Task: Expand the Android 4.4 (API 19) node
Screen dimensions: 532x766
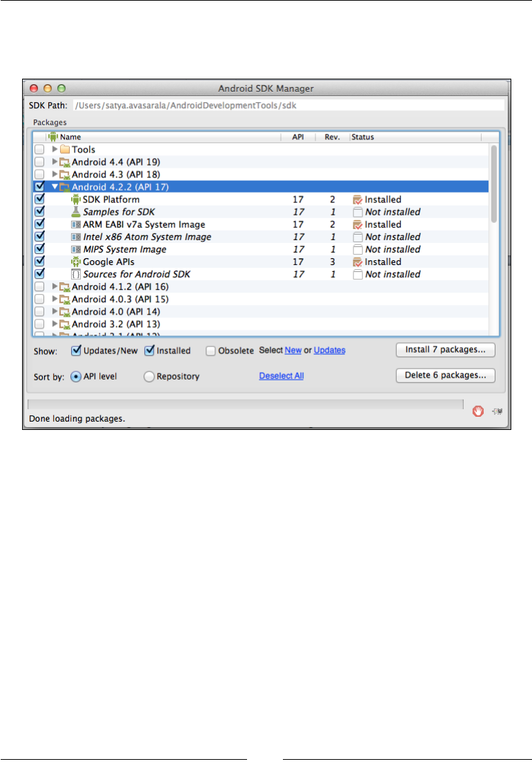Action: tap(55, 161)
